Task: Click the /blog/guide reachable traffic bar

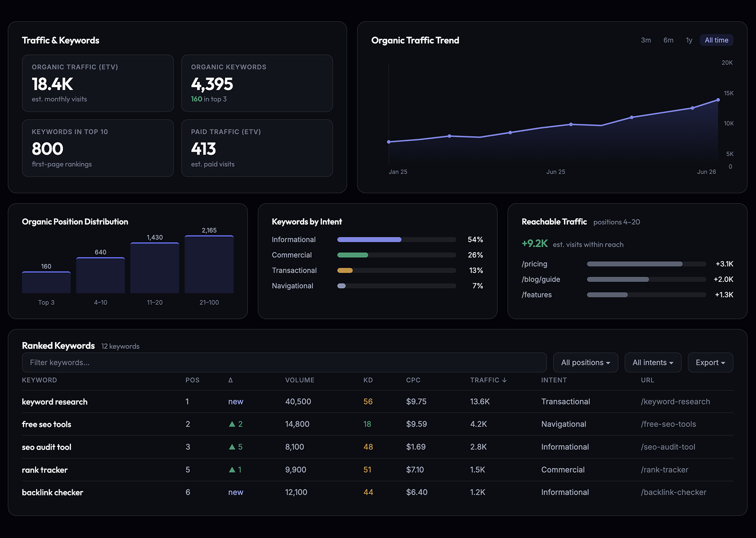Action: (x=646, y=280)
